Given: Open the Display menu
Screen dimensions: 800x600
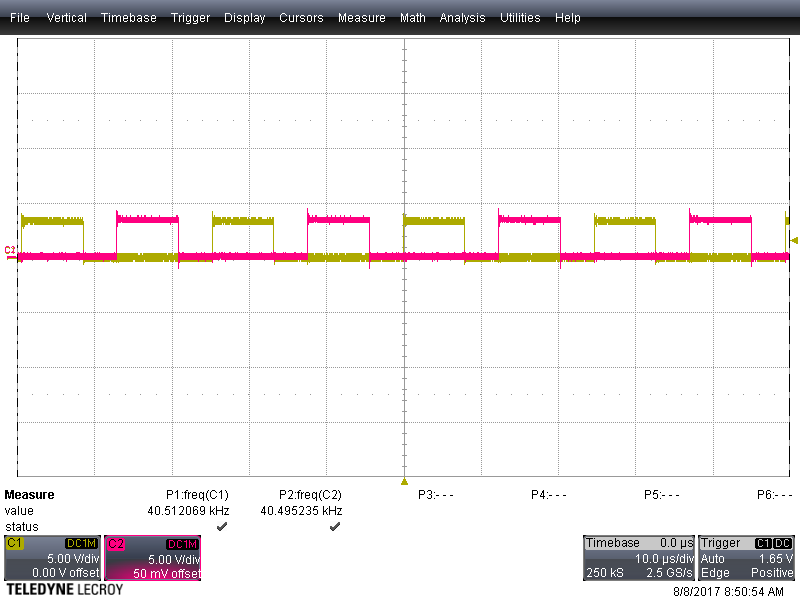Looking at the screenshot, I should tap(244, 18).
